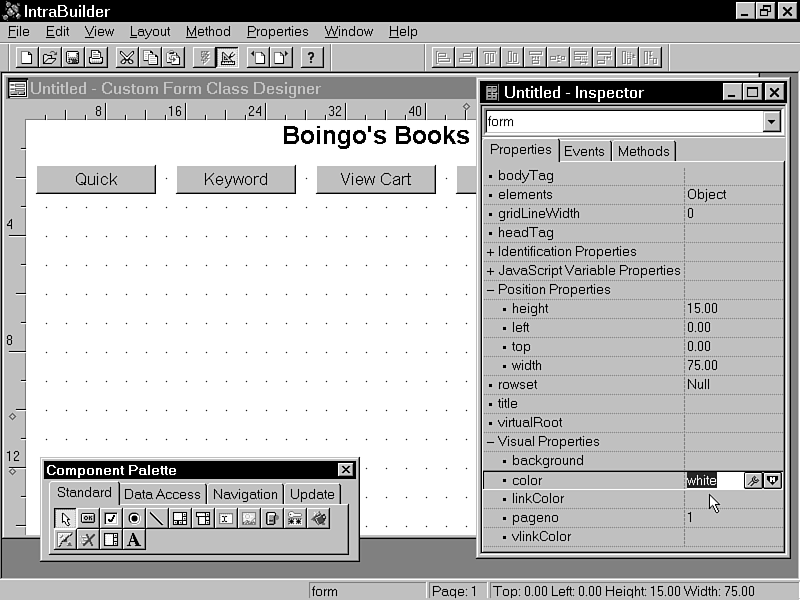Click the Copy toolbar icon

point(150,57)
